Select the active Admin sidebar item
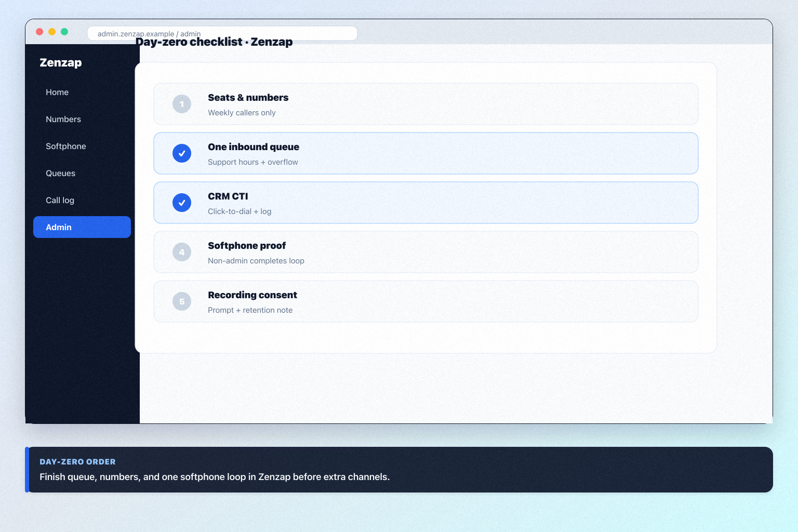 pos(82,227)
